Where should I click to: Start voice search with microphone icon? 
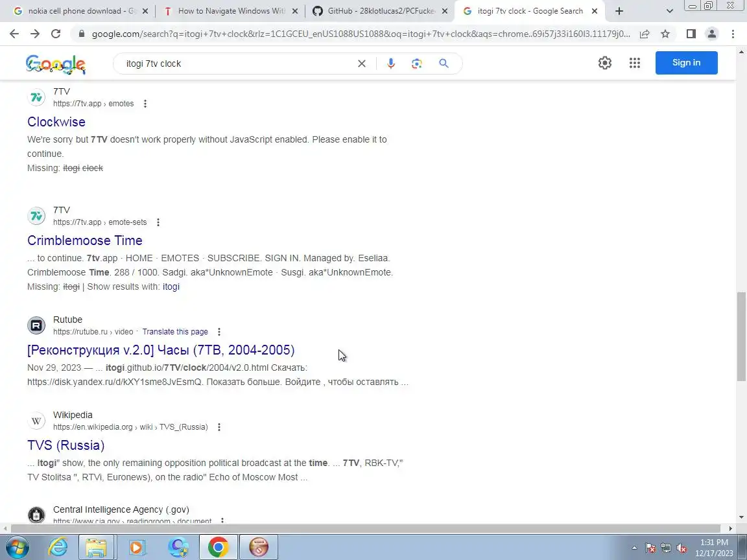point(390,64)
